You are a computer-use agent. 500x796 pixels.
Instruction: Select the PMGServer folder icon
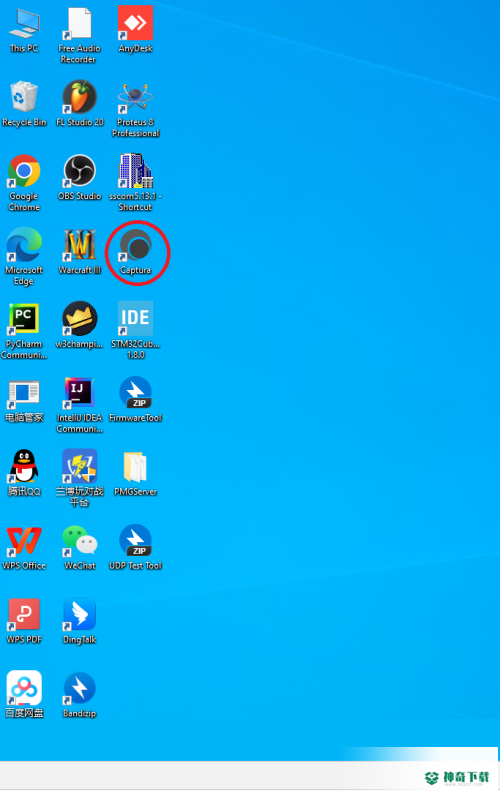coord(135,466)
